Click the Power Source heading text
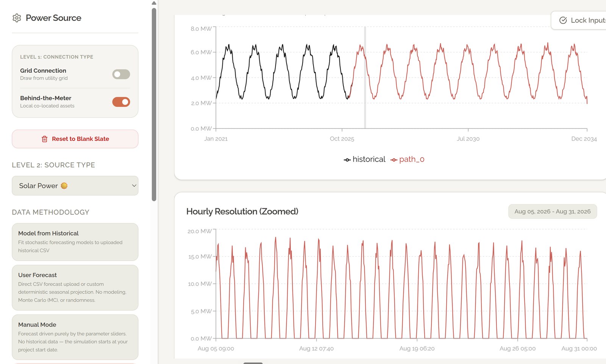 click(53, 18)
